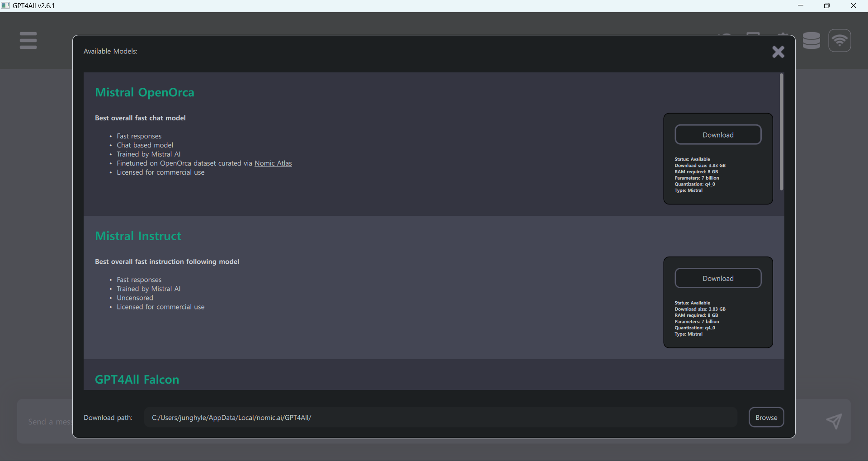
Task: Close the Available Models dialog
Action: click(x=778, y=52)
